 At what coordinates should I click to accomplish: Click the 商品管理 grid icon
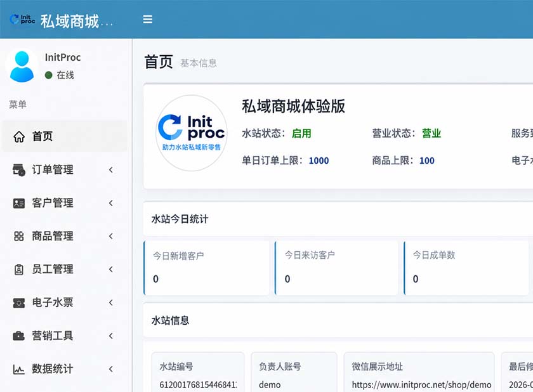(x=19, y=236)
